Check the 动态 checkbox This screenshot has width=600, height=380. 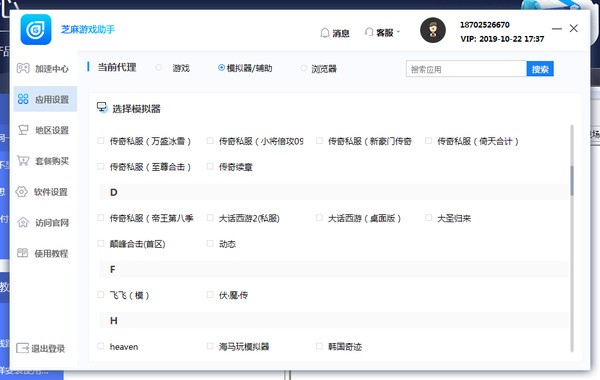(x=210, y=243)
